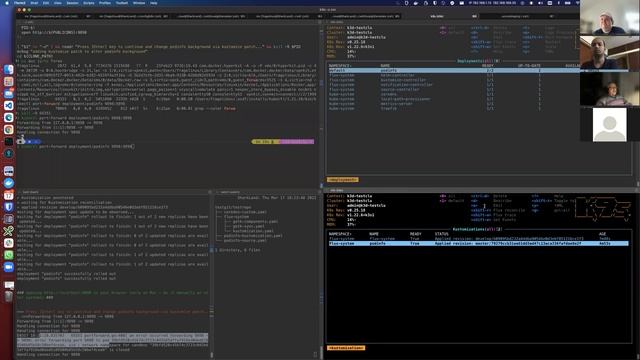Switch to the last iTerm tab
Viewport: 640px width, 360px height.
point(517,16)
